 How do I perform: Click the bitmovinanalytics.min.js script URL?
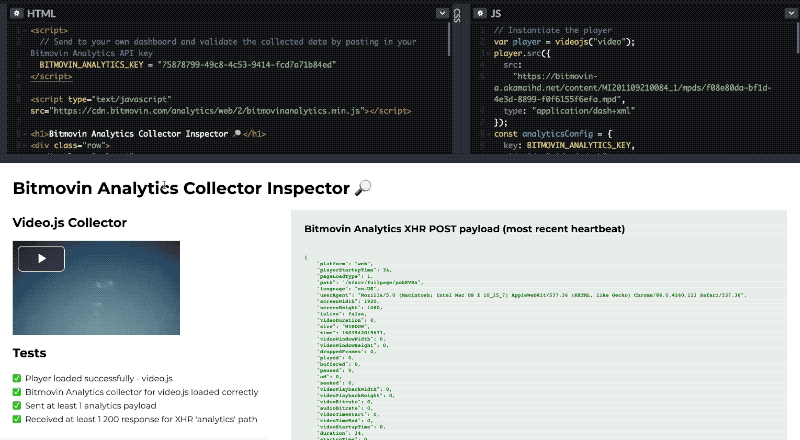tap(209, 111)
